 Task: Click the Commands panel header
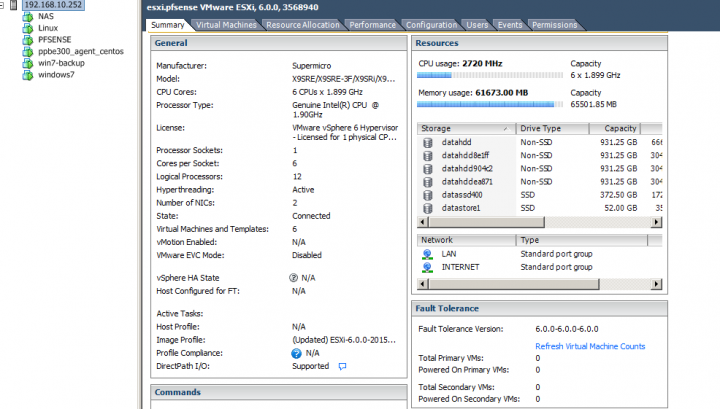tap(279, 392)
